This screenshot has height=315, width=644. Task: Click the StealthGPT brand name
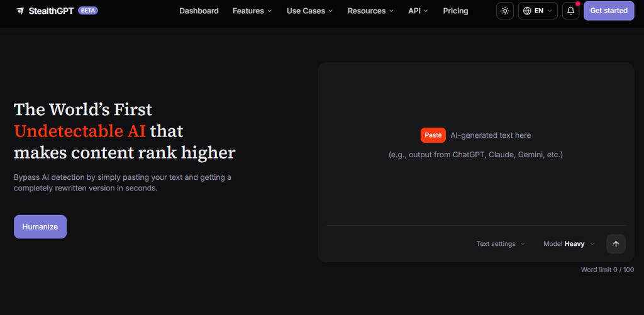(x=51, y=11)
